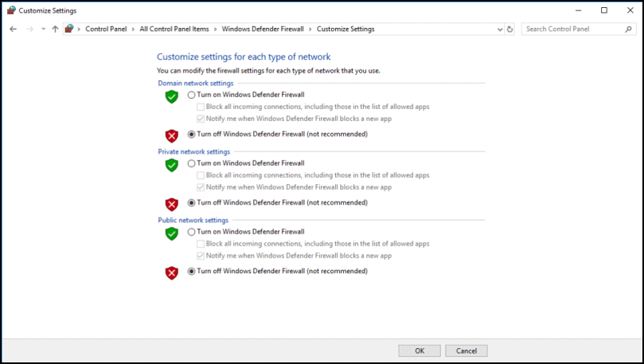Click red shield icon in Public settings
Screen dimensions: 644x364
tap(172, 272)
